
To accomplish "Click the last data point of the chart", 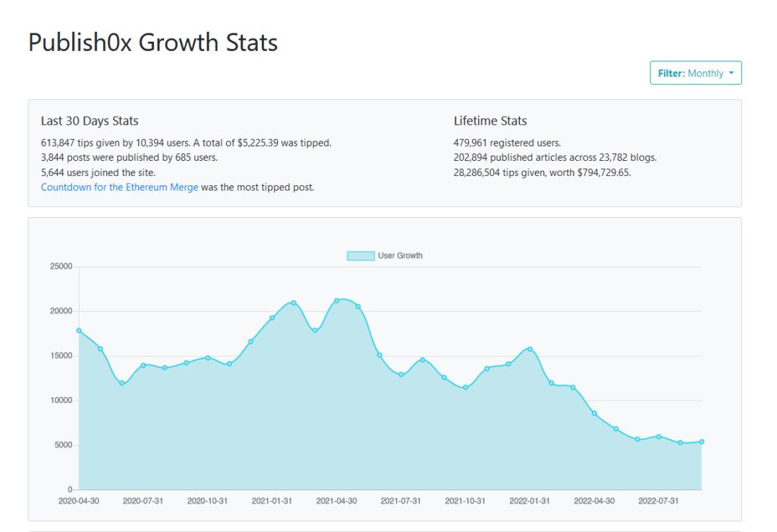I will click(x=702, y=442).
